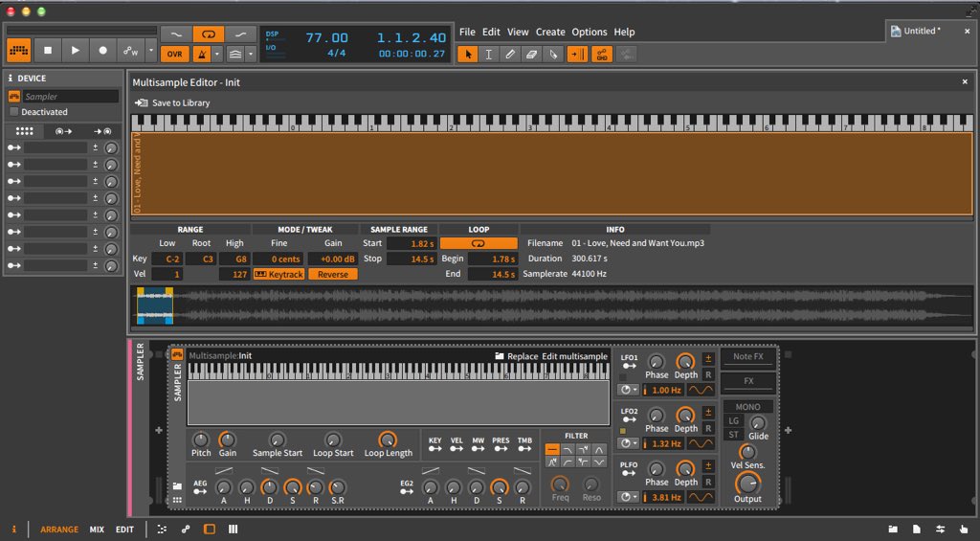Open the PLFO sync mode dropdown
Image resolution: width=980 pixels, height=541 pixels.
point(628,497)
